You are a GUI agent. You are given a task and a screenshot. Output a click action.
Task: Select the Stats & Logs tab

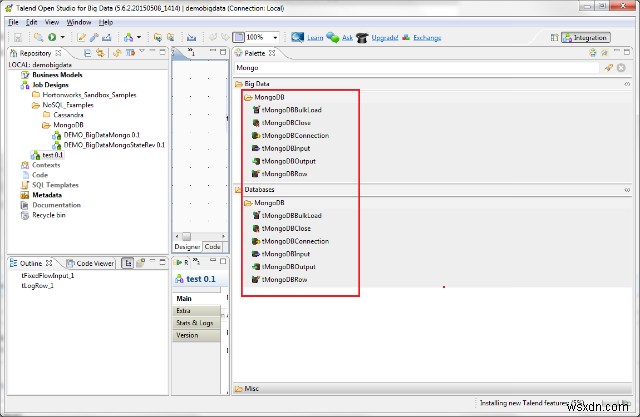click(x=196, y=323)
